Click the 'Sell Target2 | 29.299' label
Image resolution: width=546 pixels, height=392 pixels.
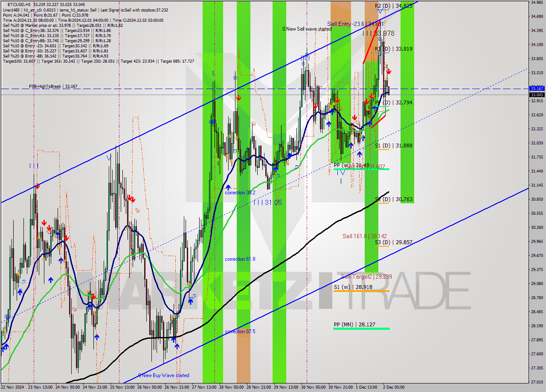point(366,277)
